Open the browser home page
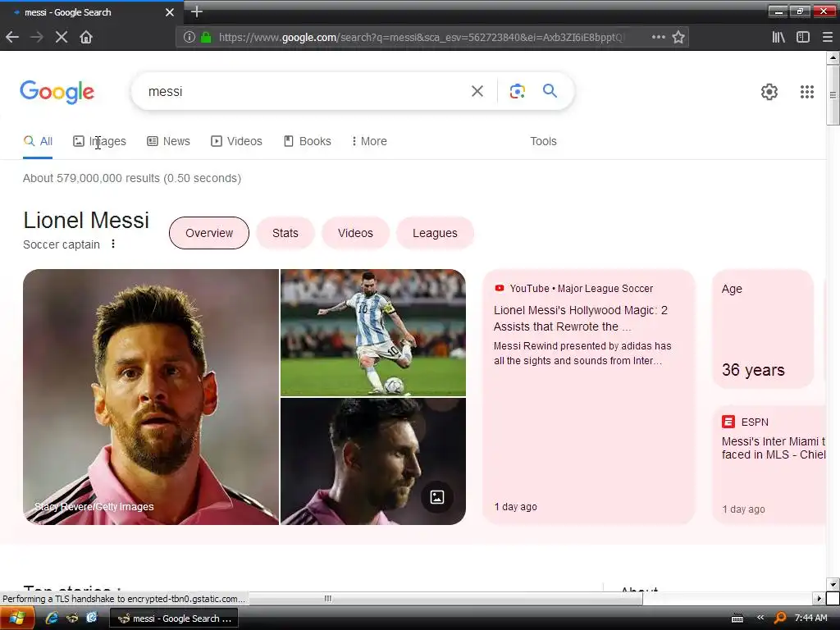840x630 pixels. pyautogui.click(x=86, y=37)
